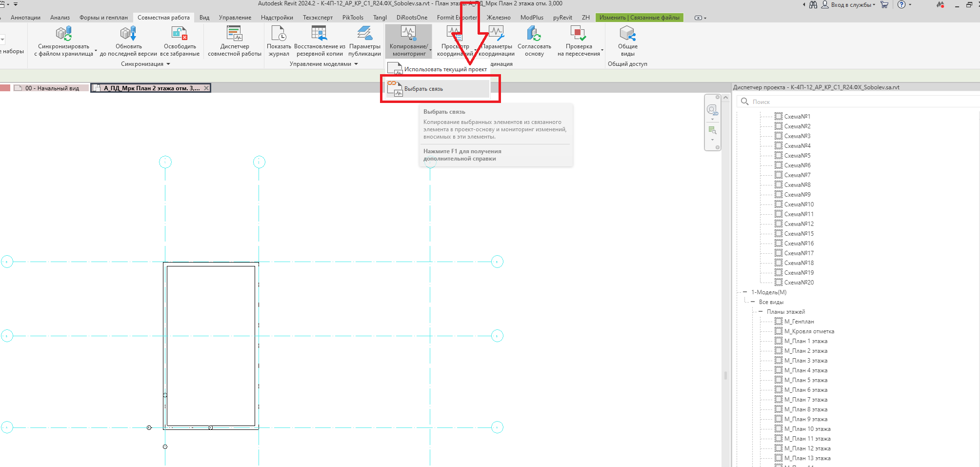Select М_План 1 этажа in browser
This screenshot has height=467, width=980.
[805, 341]
